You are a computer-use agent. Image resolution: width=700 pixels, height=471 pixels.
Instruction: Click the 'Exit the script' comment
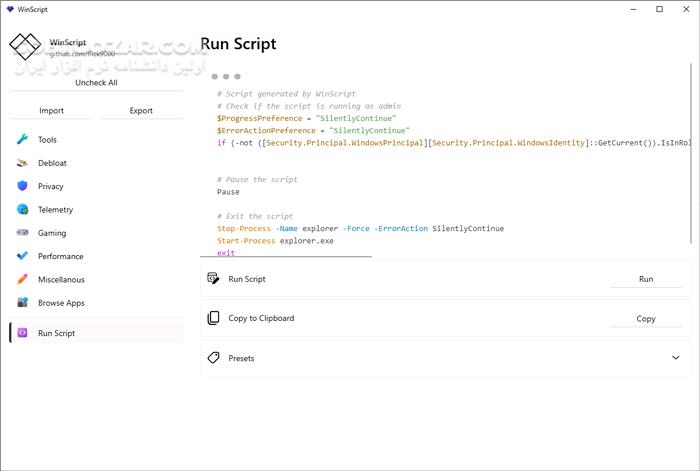[255, 216]
